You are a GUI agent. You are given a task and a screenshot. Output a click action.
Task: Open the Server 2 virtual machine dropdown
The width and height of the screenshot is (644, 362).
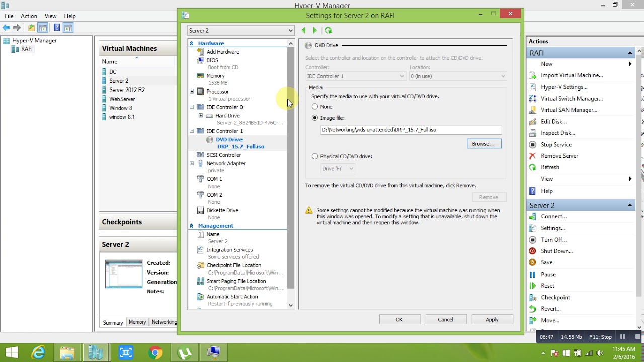(x=240, y=31)
